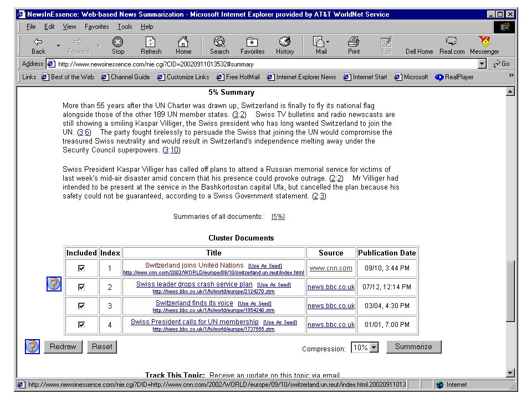Open the Edit menu
The image size is (532, 399).
pos(49,27)
